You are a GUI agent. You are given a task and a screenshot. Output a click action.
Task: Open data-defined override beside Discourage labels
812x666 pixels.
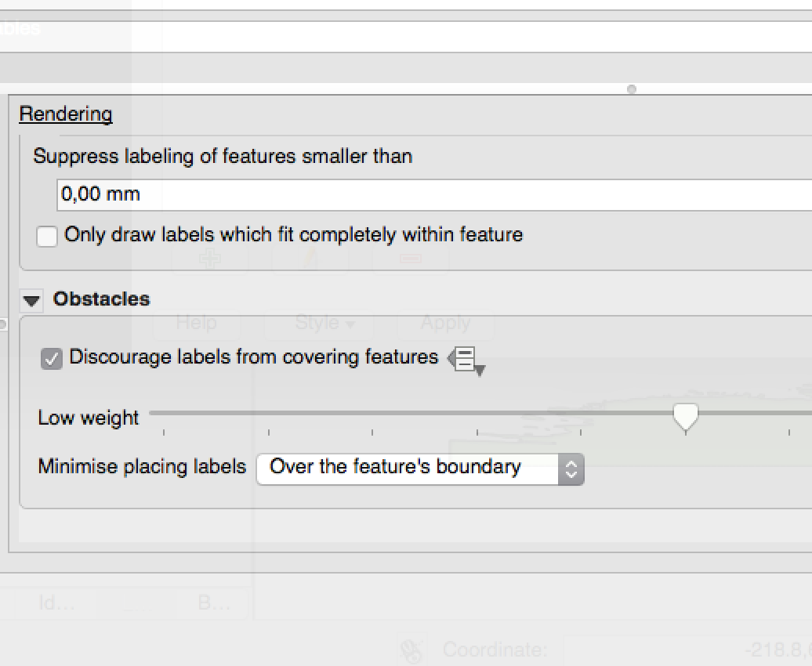(x=466, y=360)
